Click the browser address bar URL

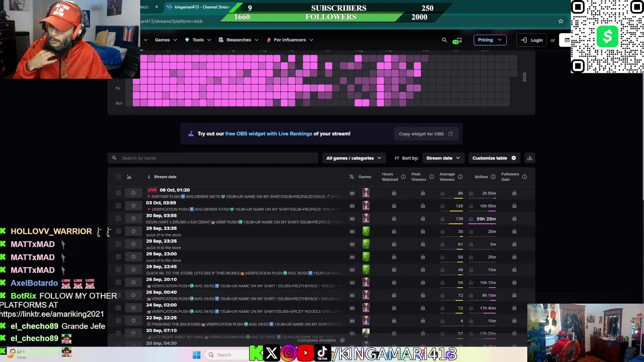pyautogui.click(x=171, y=21)
